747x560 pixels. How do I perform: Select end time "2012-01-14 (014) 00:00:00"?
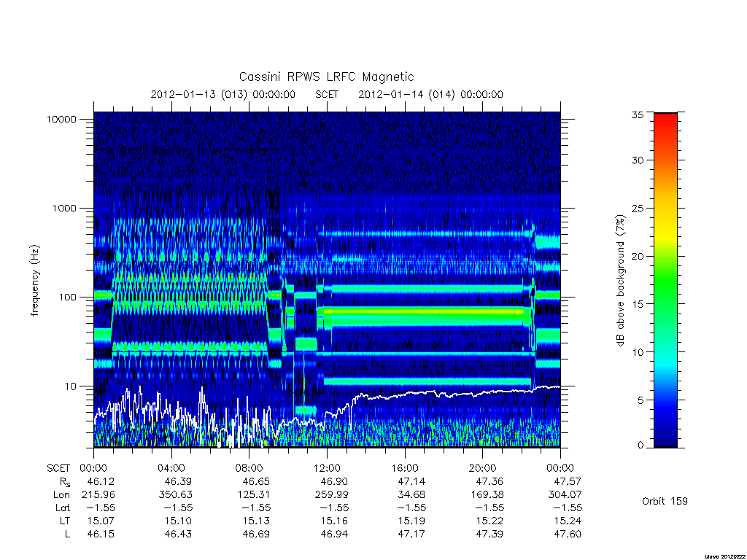pyautogui.click(x=430, y=94)
